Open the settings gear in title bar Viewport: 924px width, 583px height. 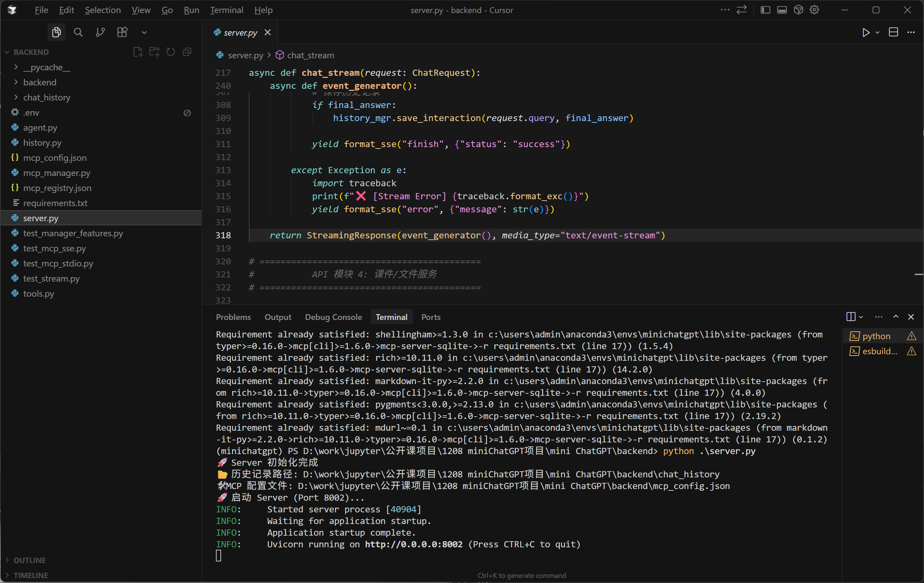(x=814, y=10)
